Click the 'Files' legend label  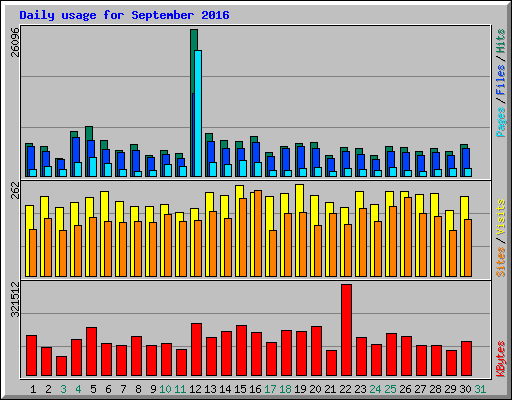501,80
